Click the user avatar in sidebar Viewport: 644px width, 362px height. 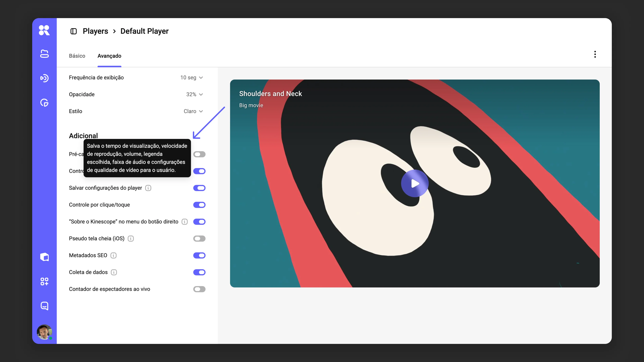[x=44, y=332]
